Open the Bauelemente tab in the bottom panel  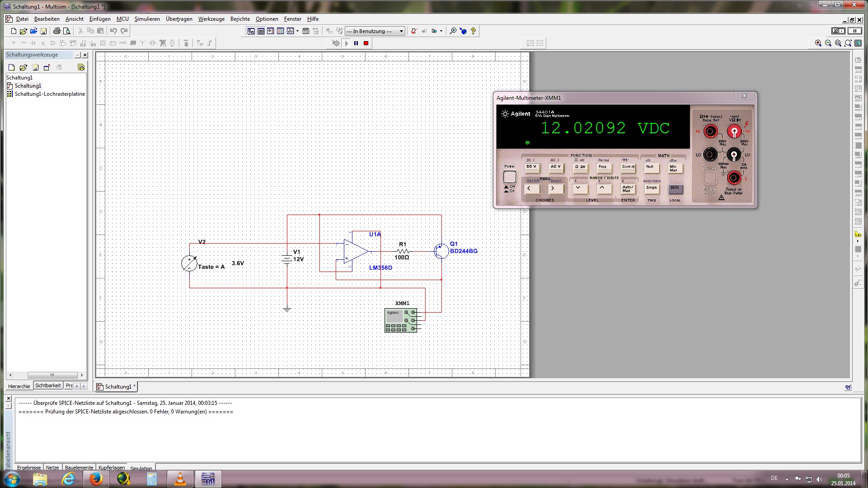tap(79, 468)
